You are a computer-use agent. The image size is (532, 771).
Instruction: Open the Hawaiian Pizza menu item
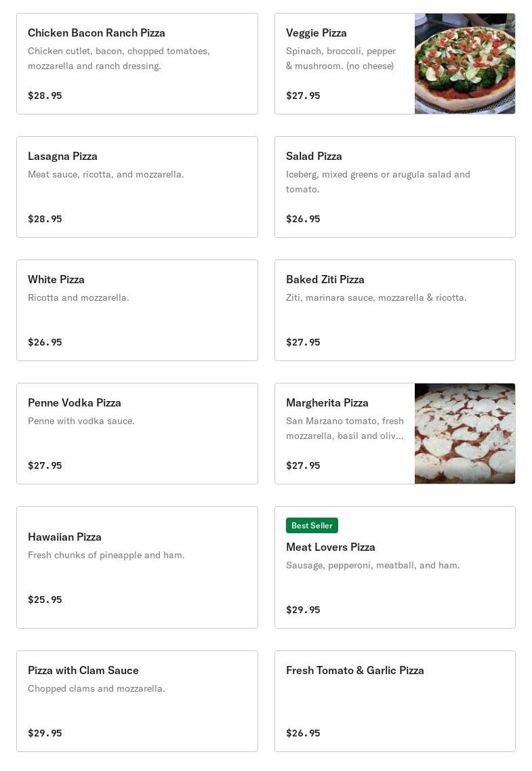pyautogui.click(x=137, y=567)
